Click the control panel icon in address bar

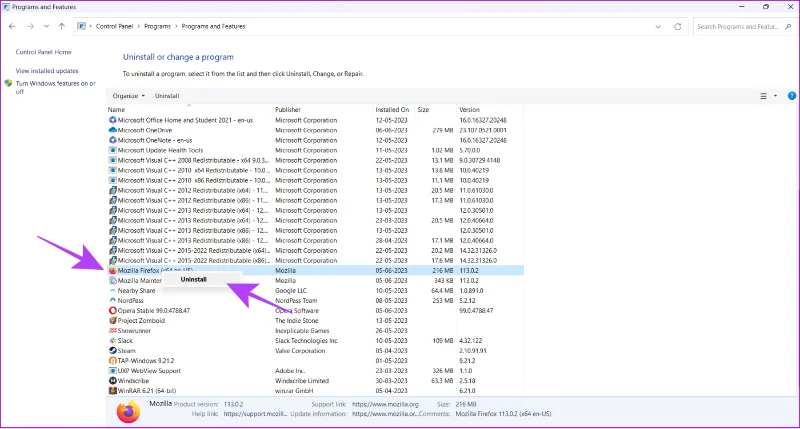pyautogui.click(x=81, y=26)
